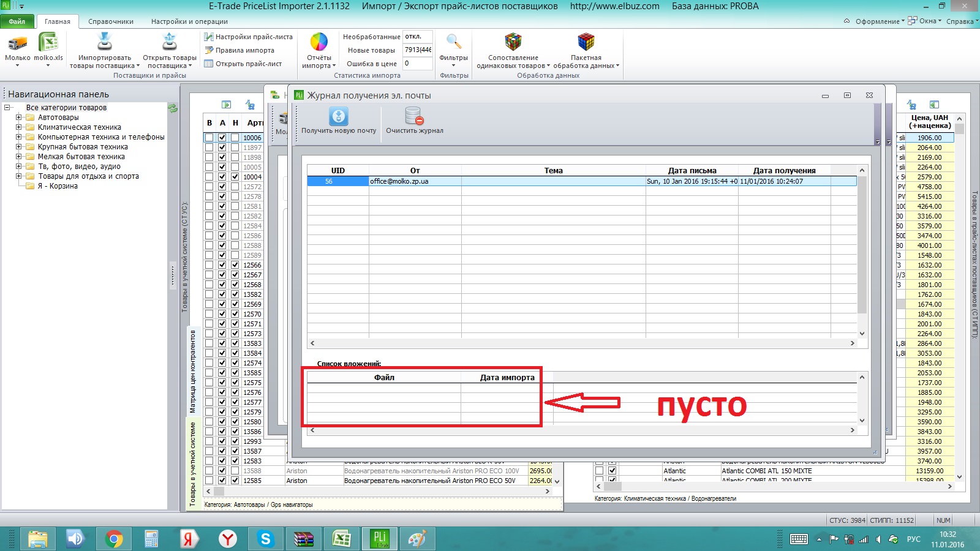980x551 pixels.
Task: Select the office@molko.zp.ua email row
Action: tap(582, 181)
